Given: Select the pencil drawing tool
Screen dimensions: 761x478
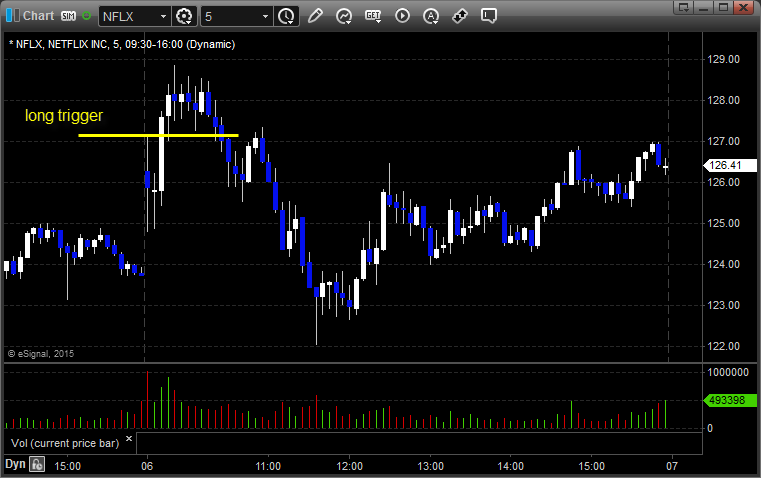Looking at the screenshot, I should point(315,16).
